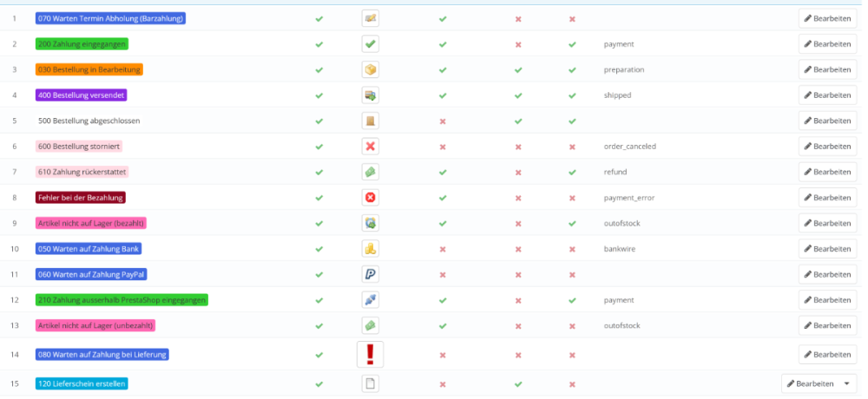The width and height of the screenshot is (868, 399).
Task: Click the blank document icon for Lieferschein erstellen
Action: point(371,384)
